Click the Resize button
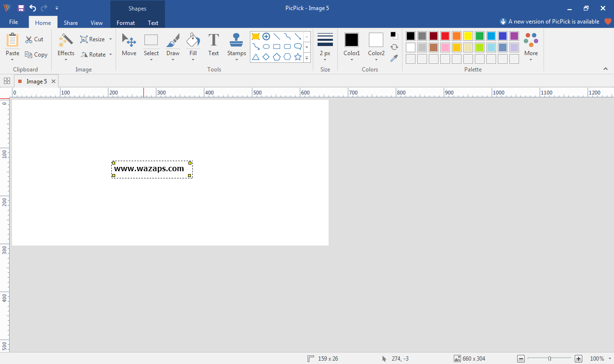614x364 pixels. point(93,39)
